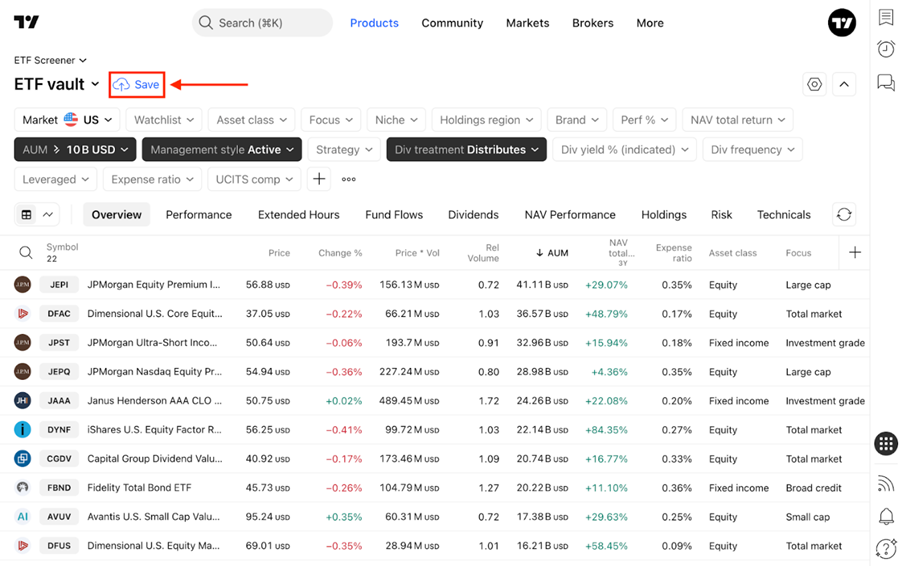This screenshot has height=566, width=902.
Task: Open the screener settings hexagon icon
Action: click(x=815, y=85)
